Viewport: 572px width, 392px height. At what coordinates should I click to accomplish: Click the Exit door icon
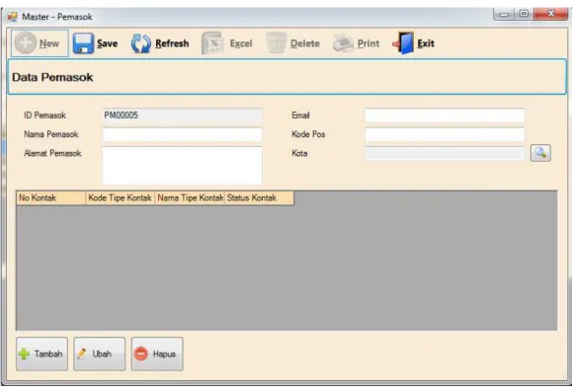403,43
